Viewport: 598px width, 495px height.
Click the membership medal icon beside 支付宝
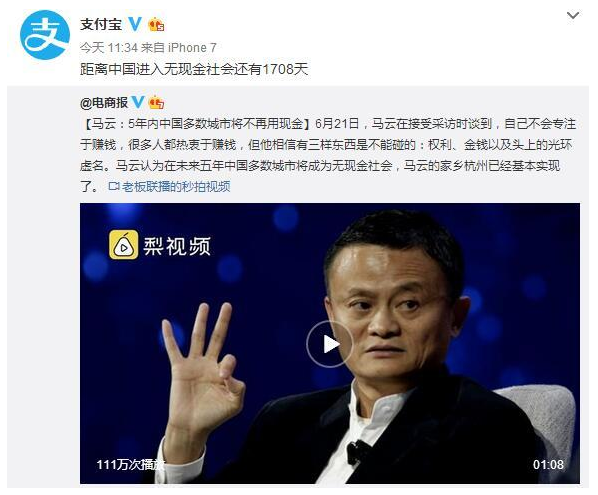(x=156, y=25)
